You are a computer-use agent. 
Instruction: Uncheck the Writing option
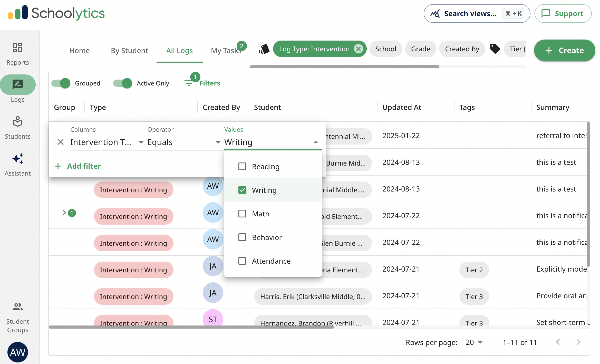(x=242, y=190)
